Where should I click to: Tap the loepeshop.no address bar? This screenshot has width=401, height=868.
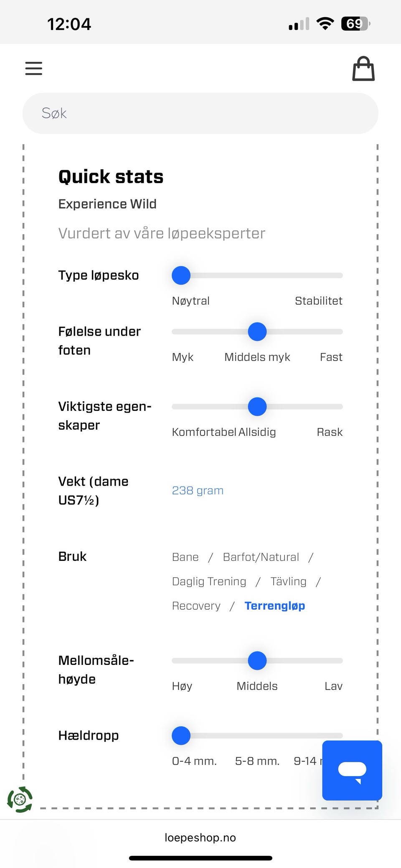(200, 837)
